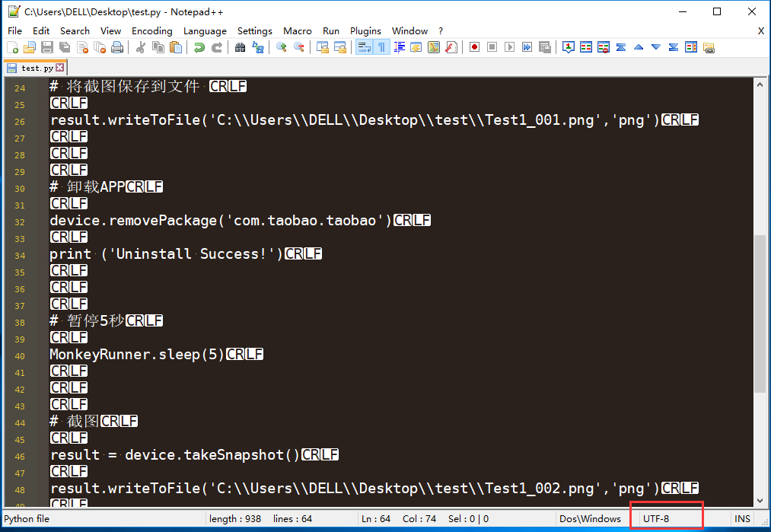The width and height of the screenshot is (771, 532).
Task: Toggle Show All Characters pilcrow button
Action: [x=381, y=48]
